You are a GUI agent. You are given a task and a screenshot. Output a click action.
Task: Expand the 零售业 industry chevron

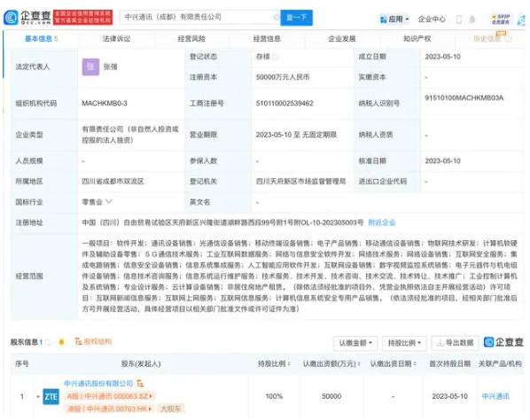tap(109, 202)
